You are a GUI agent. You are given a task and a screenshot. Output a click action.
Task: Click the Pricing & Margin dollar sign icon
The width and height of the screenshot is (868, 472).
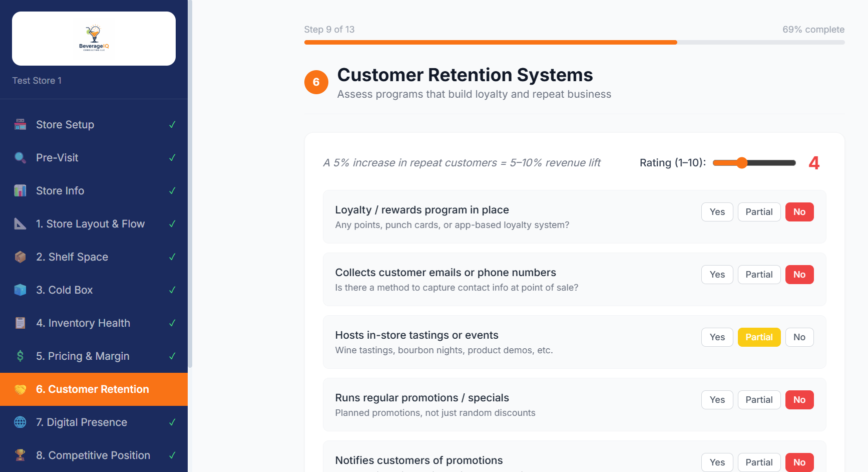[x=20, y=356]
